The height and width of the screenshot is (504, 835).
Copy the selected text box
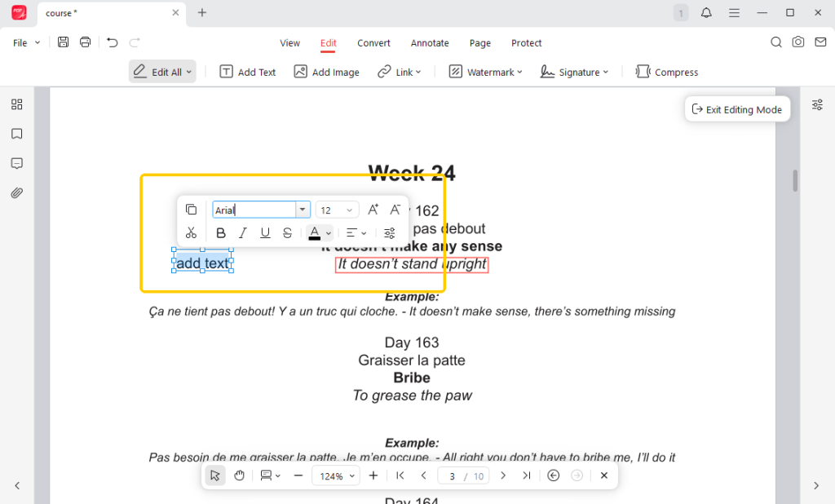coord(191,210)
